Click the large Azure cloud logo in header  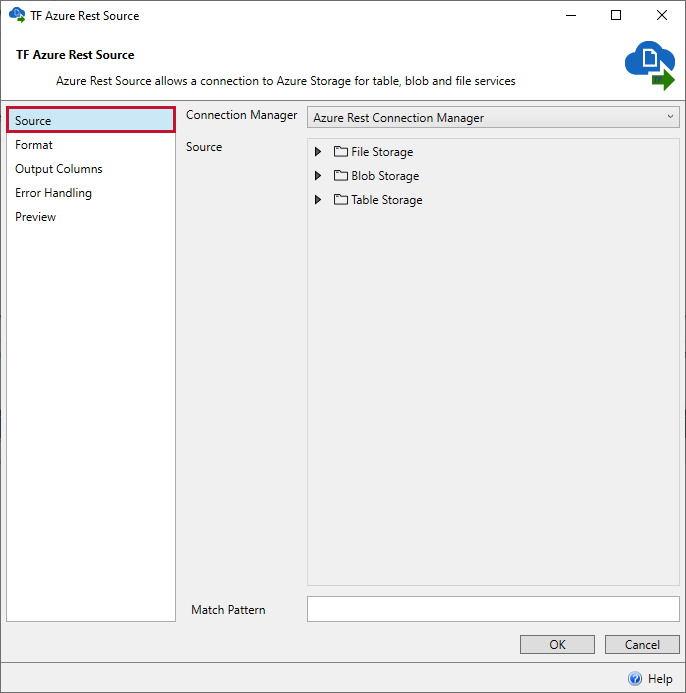coord(650,65)
